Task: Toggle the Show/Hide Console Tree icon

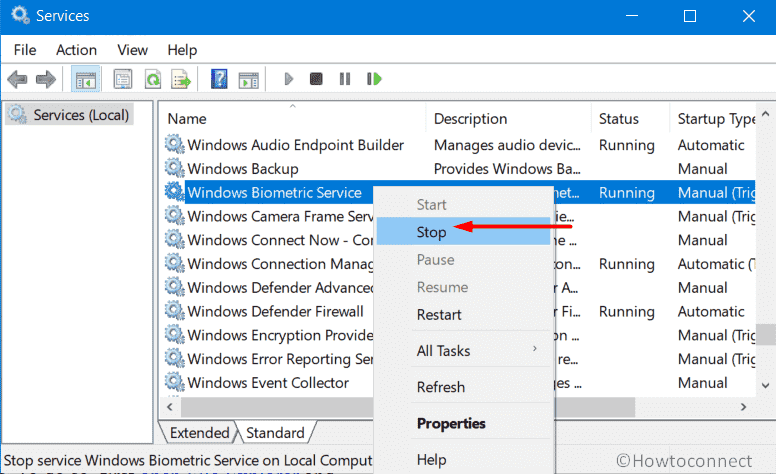Action: [86, 79]
